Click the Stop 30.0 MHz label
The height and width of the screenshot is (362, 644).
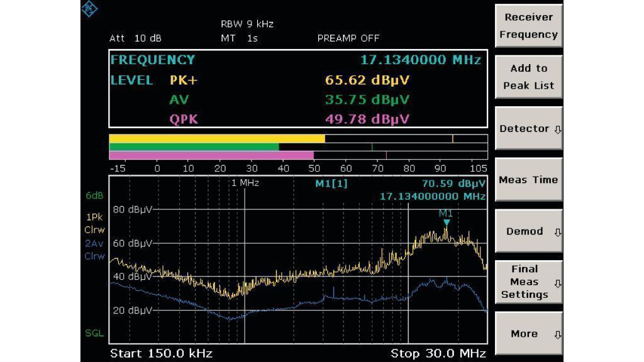[x=438, y=353]
